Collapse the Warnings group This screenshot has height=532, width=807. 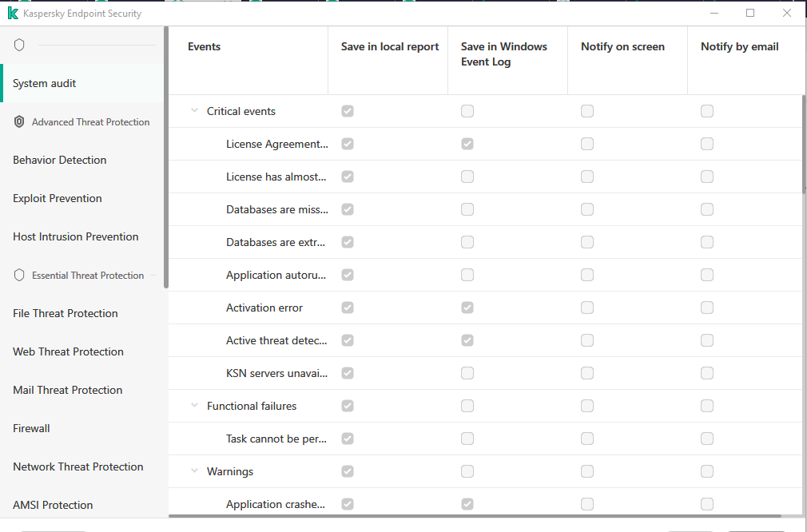pos(194,471)
